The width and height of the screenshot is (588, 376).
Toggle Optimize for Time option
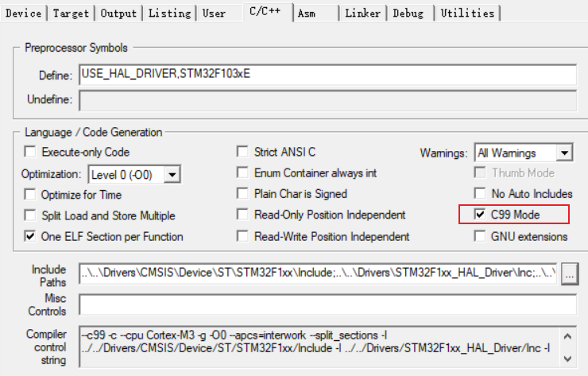click(x=30, y=194)
